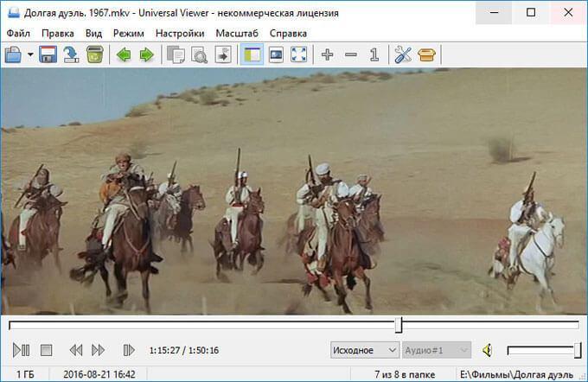
Task: Fast forward with double-right arrows
Action: (x=99, y=351)
